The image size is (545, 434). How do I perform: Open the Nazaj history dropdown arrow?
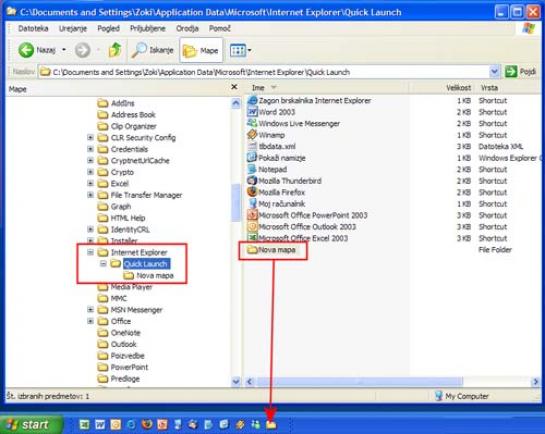coord(64,50)
